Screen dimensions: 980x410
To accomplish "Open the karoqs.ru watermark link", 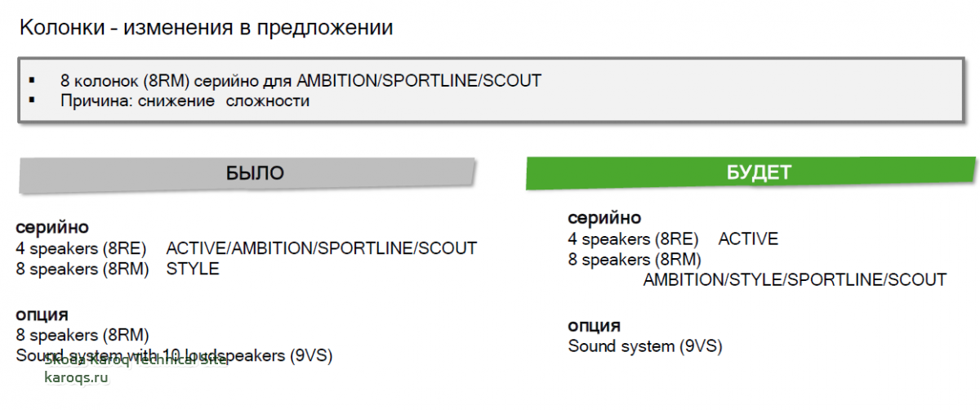I will click(76, 377).
